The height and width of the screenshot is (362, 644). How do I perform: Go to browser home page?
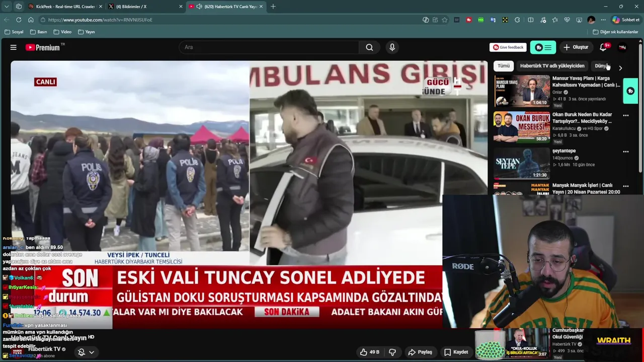pyautogui.click(x=31, y=20)
